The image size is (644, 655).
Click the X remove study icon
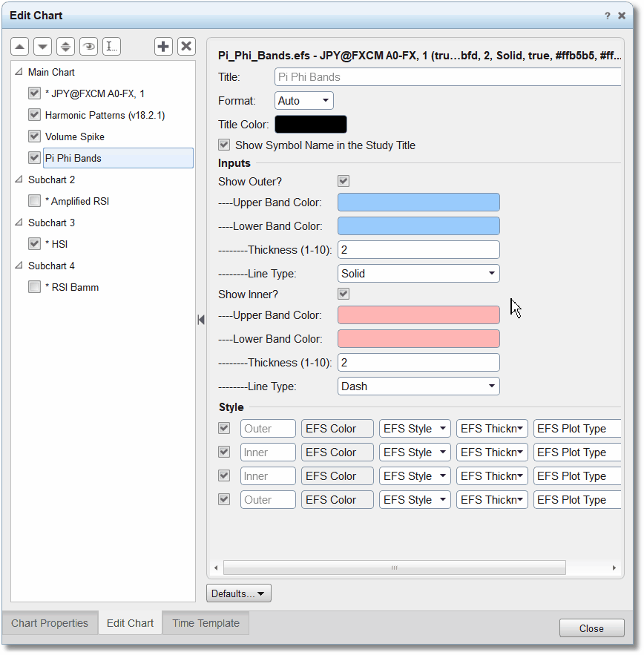coord(186,47)
